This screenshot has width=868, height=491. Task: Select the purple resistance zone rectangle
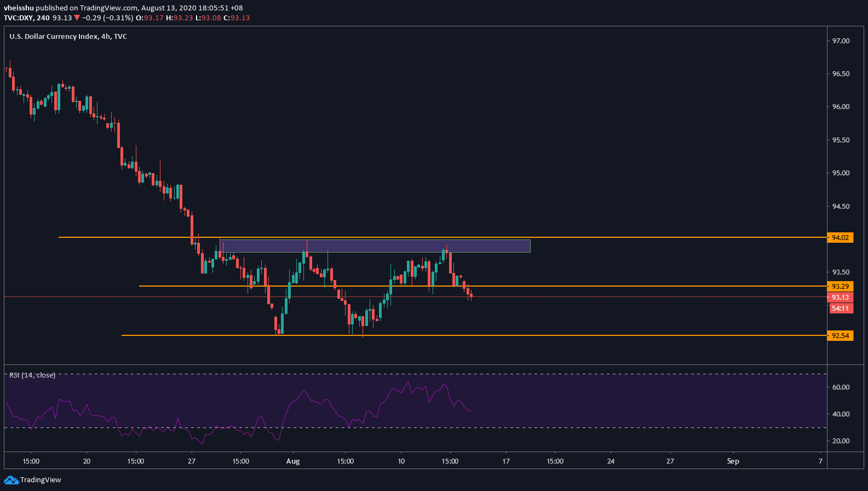point(375,245)
